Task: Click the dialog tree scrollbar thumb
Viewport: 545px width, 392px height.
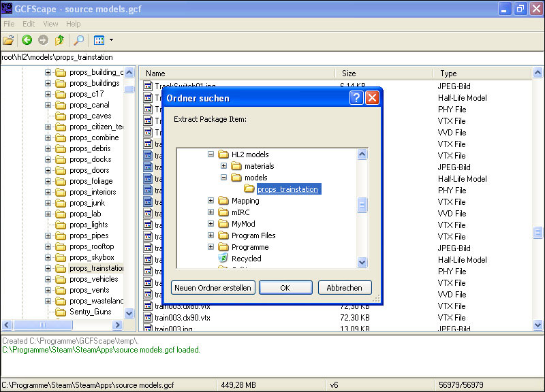Action: [x=362, y=205]
